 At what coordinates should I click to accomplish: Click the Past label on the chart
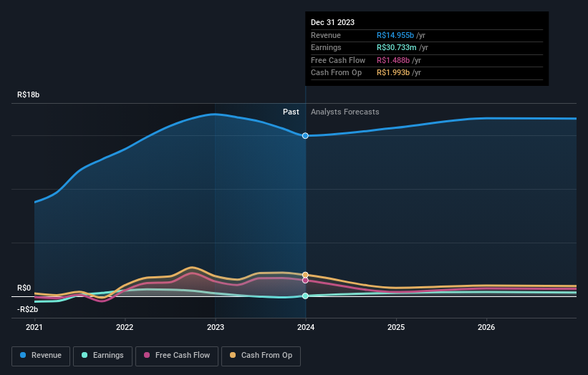(x=291, y=112)
